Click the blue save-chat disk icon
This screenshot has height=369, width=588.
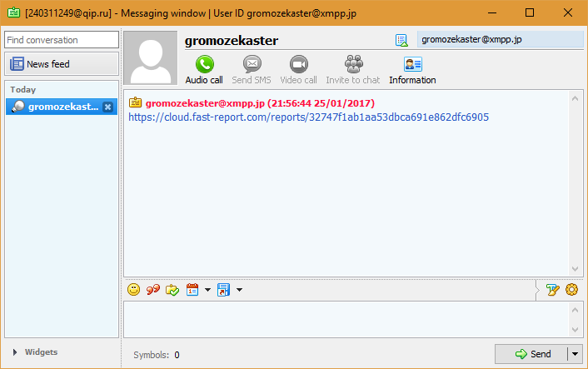pyautogui.click(x=223, y=290)
